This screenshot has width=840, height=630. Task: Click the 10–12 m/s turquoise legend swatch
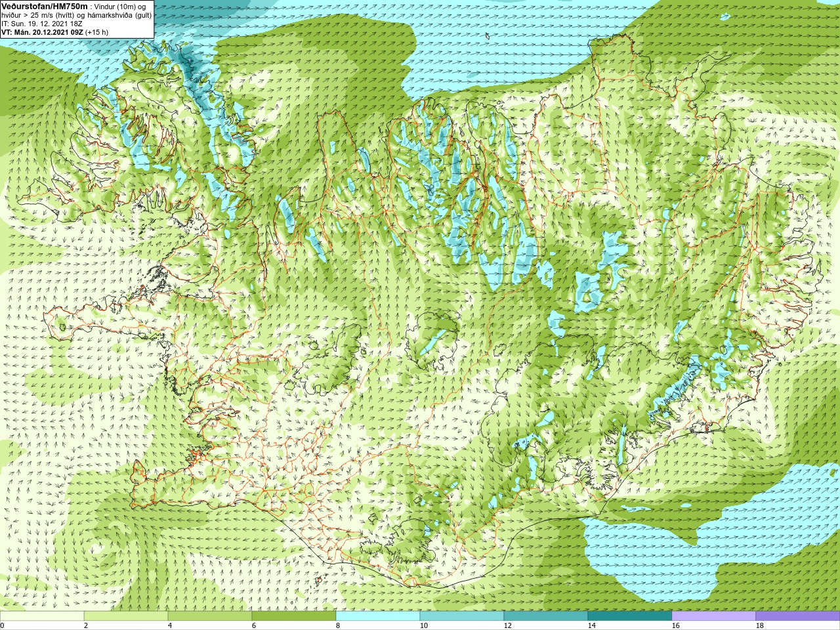tap(462, 616)
